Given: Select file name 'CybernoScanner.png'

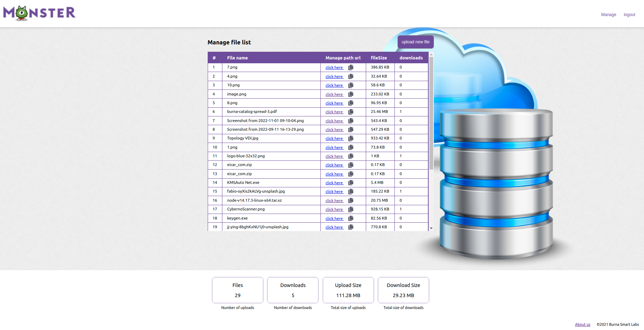Looking at the screenshot, I should pos(246,209).
